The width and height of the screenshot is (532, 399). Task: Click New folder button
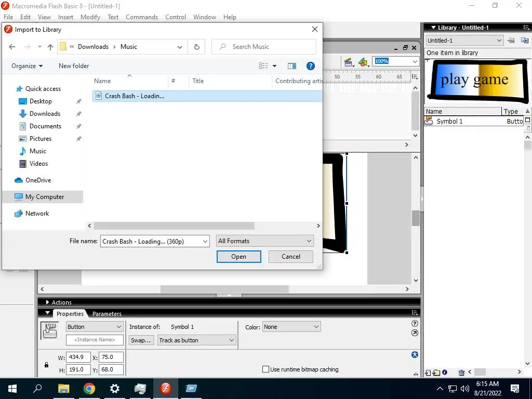click(74, 66)
